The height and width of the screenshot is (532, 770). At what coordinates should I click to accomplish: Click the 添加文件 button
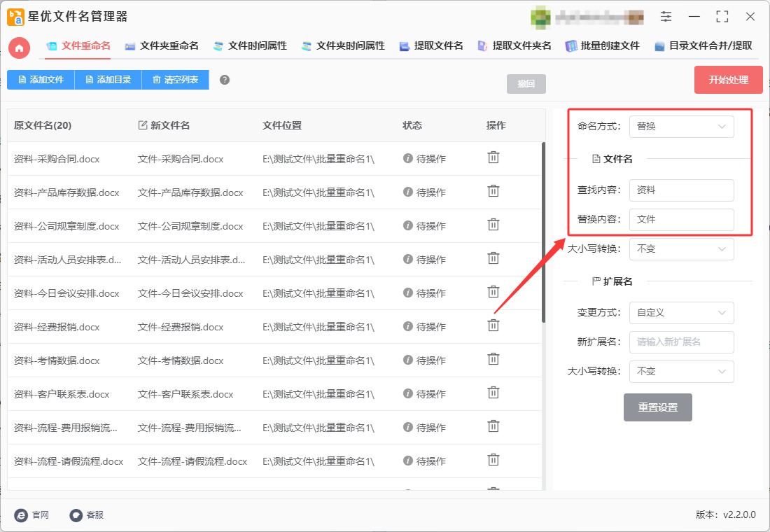[41, 80]
